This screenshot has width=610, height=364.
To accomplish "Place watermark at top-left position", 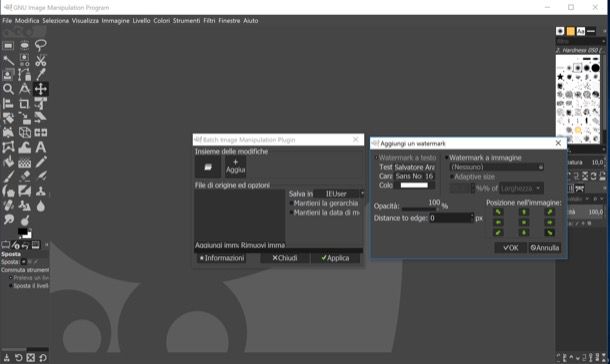I will pyautogui.click(x=498, y=212).
